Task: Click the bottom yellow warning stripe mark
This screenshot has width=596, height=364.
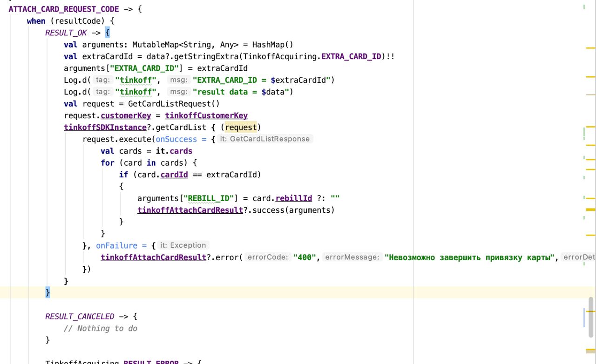Action: 590,349
